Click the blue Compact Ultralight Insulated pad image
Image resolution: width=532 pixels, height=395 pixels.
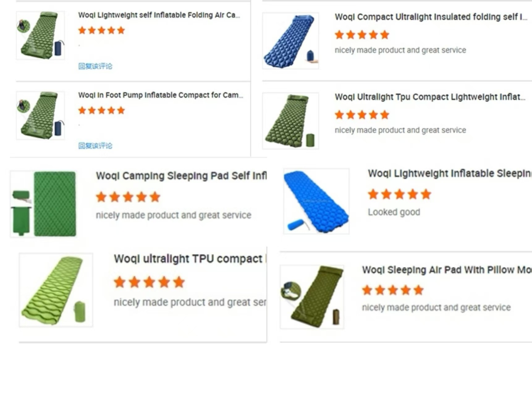pyautogui.click(x=290, y=41)
